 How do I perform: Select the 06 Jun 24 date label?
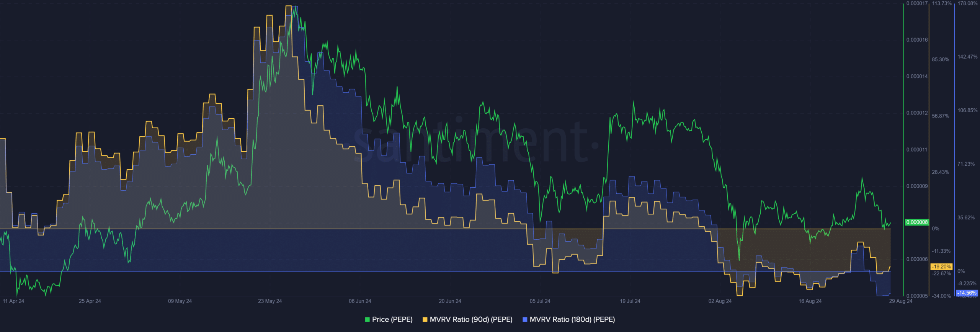(360, 301)
